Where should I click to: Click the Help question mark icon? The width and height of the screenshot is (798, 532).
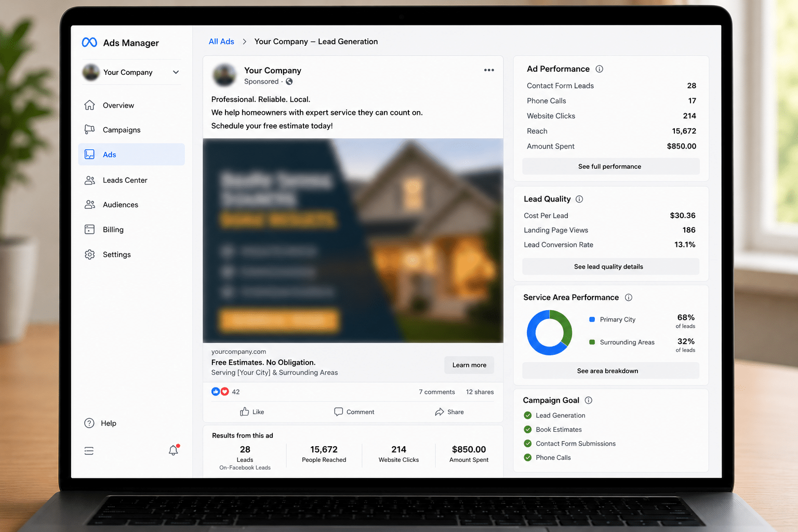click(x=89, y=423)
